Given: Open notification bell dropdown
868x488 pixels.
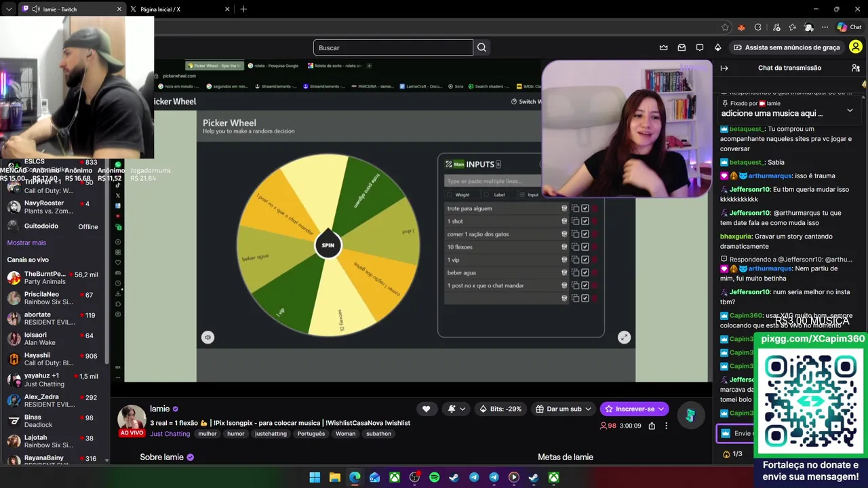Looking at the screenshot, I should click(456, 409).
